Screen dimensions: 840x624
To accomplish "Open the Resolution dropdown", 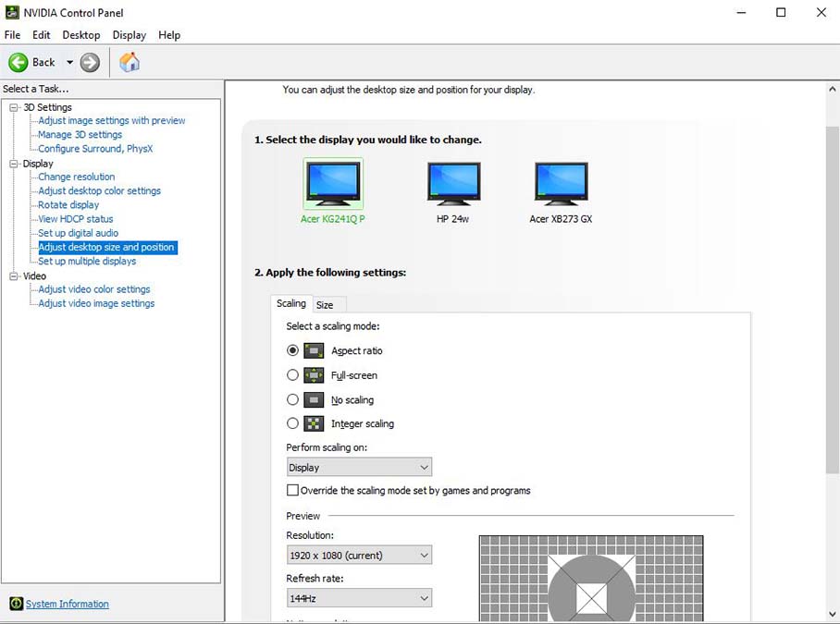I will pos(359,556).
